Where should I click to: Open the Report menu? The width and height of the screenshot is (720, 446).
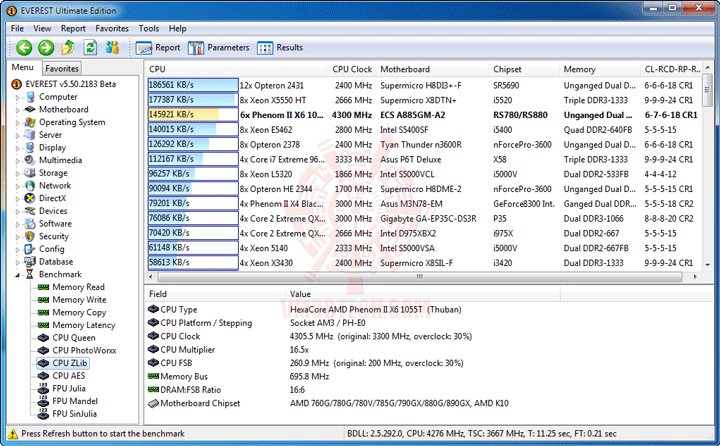click(x=73, y=28)
